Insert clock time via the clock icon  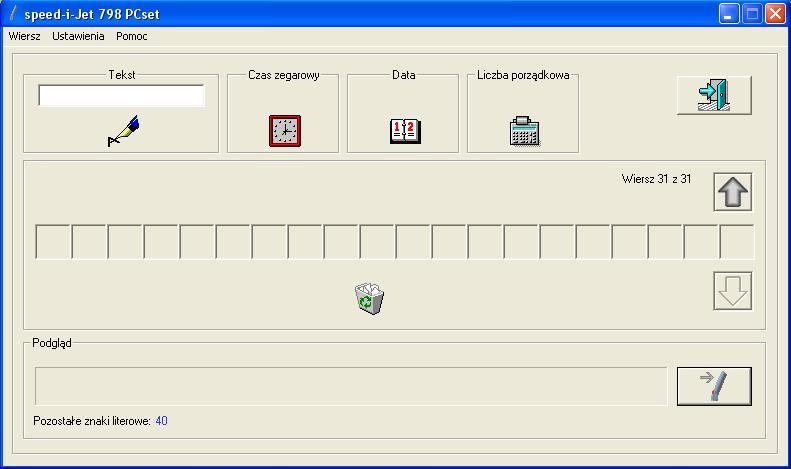pyautogui.click(x=285, y=131)
